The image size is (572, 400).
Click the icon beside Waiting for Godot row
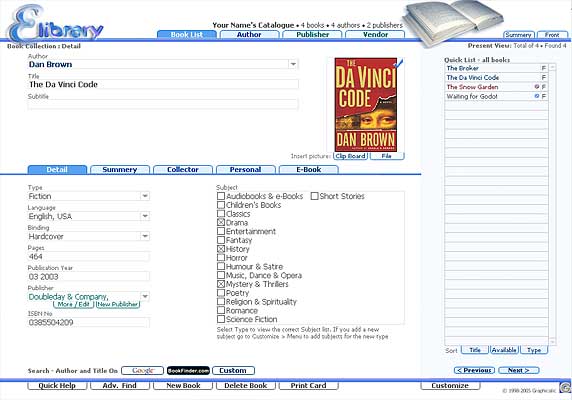click(x=537, y=96)
